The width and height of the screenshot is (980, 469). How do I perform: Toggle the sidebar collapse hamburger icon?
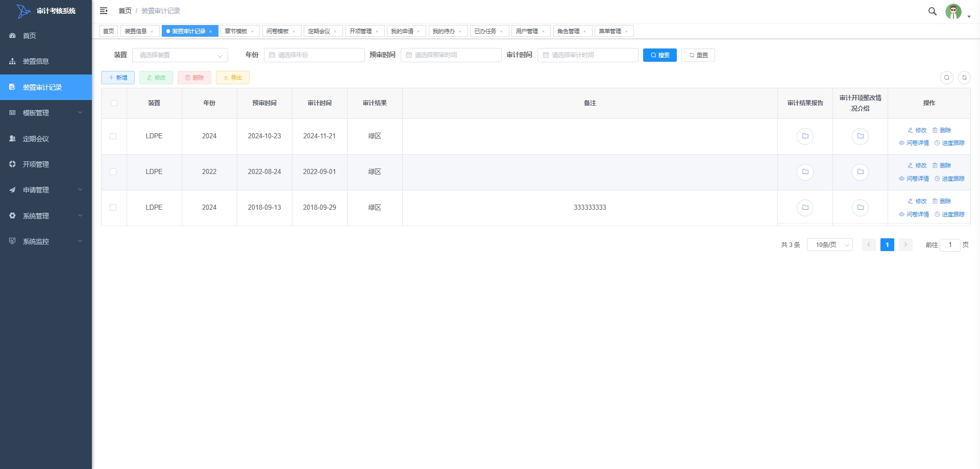coord(104,11)
